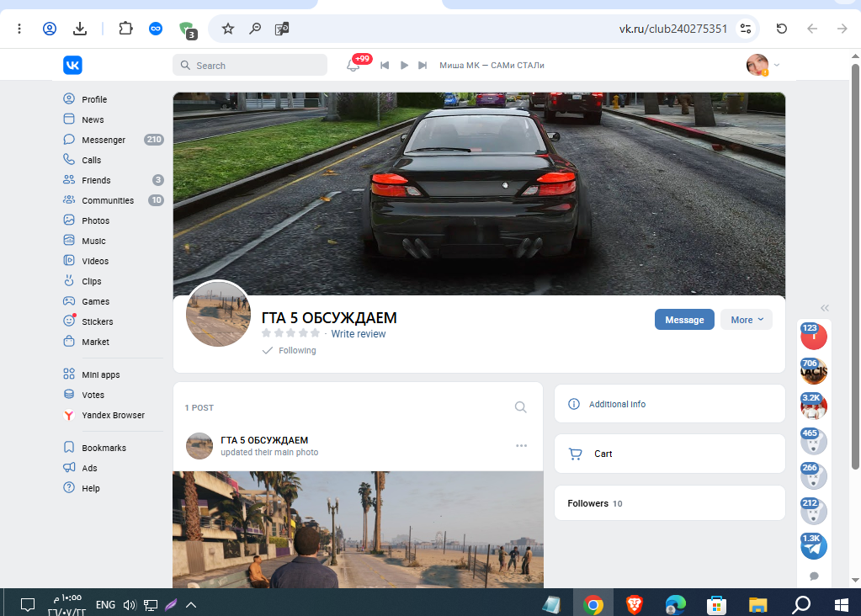
Task: Open the Telegram-style chat with 1.3K badge
Action: point(813,546)
